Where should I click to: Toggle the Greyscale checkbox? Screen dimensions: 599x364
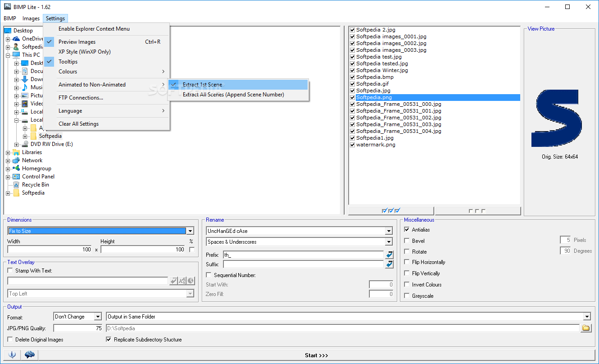click(407, 296)
